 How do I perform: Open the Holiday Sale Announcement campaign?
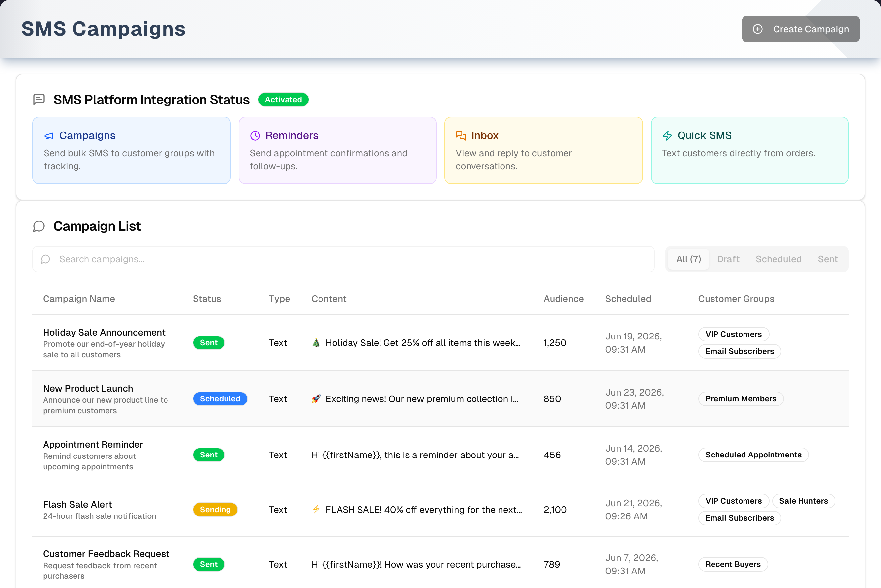pos(104,332)
